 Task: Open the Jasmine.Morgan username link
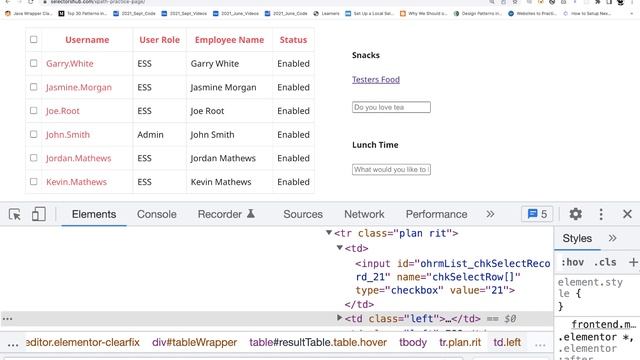79,87
